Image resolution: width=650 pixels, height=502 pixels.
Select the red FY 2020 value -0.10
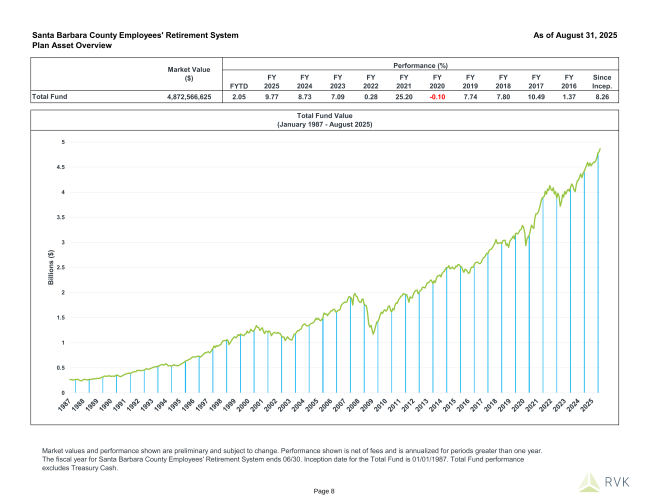point(436,97)
